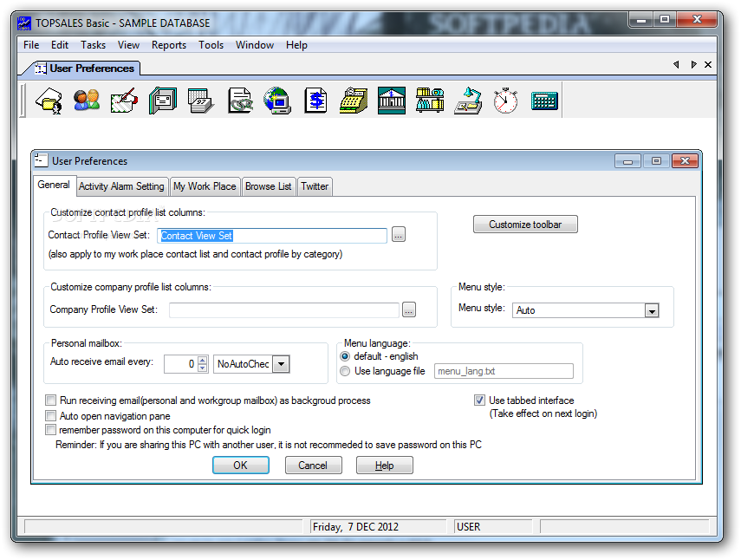
Task: Open the Reports menu
Action: pos(169,45)
